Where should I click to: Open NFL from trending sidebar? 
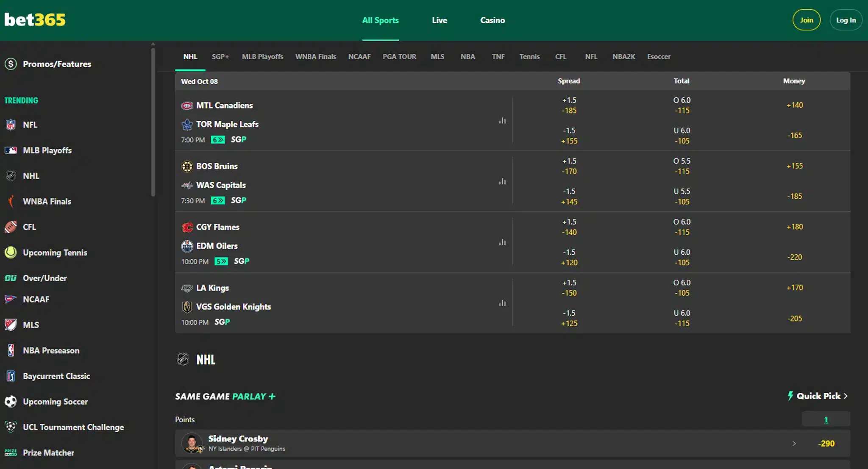click(30, 125)
